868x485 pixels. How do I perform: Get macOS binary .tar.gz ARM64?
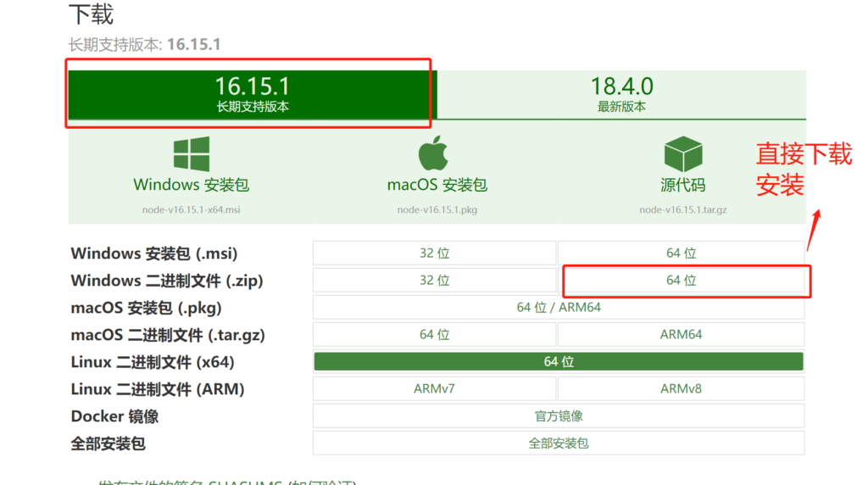[x=681, y=334]
